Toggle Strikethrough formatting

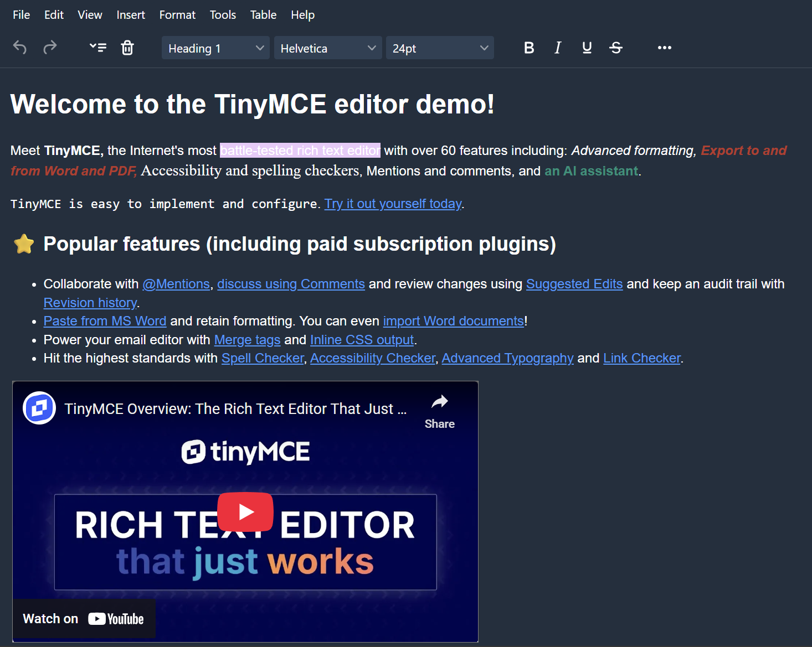click(616, 48)
